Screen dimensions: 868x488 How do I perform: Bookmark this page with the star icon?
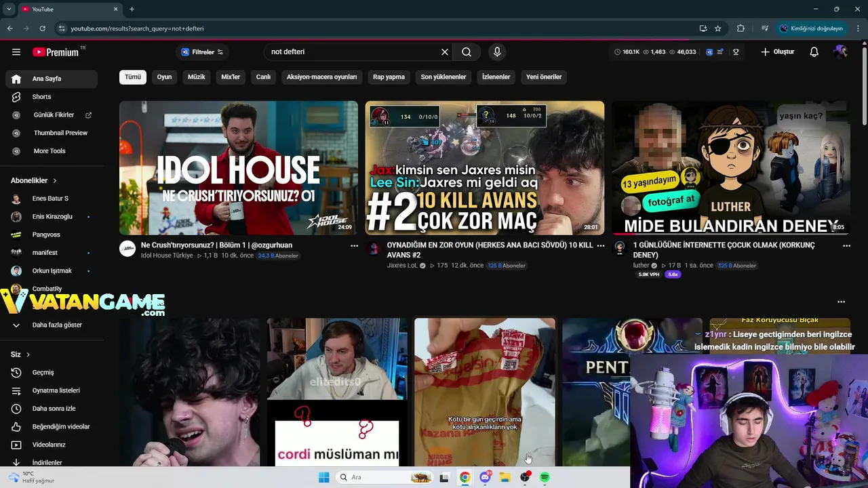tap(718, 28)
